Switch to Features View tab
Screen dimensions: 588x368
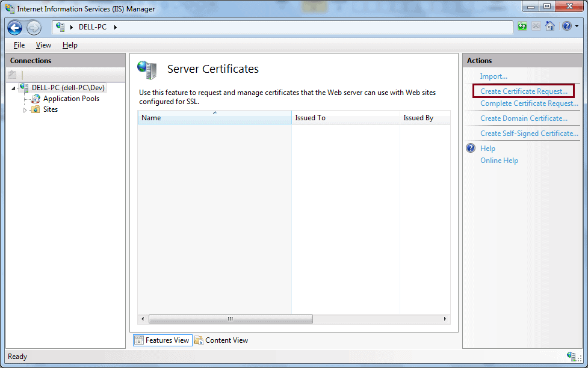162,340
